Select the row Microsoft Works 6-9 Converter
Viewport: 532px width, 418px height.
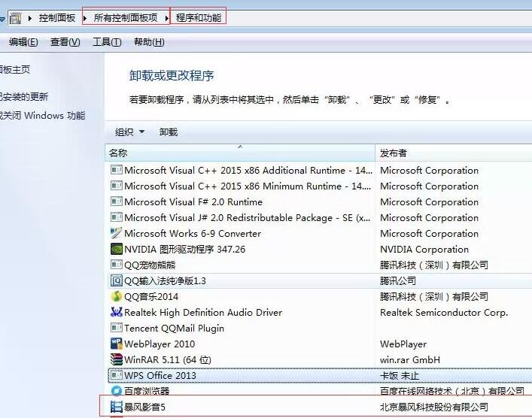pos(320,233)
